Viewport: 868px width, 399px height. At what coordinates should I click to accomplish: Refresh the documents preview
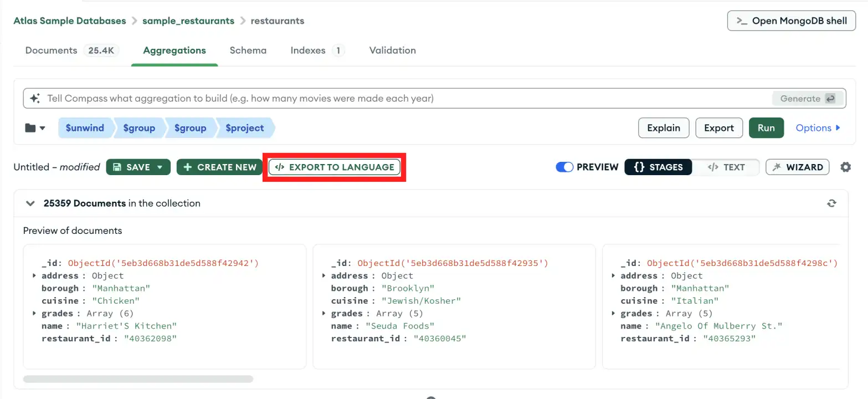(x=831, y=203)
